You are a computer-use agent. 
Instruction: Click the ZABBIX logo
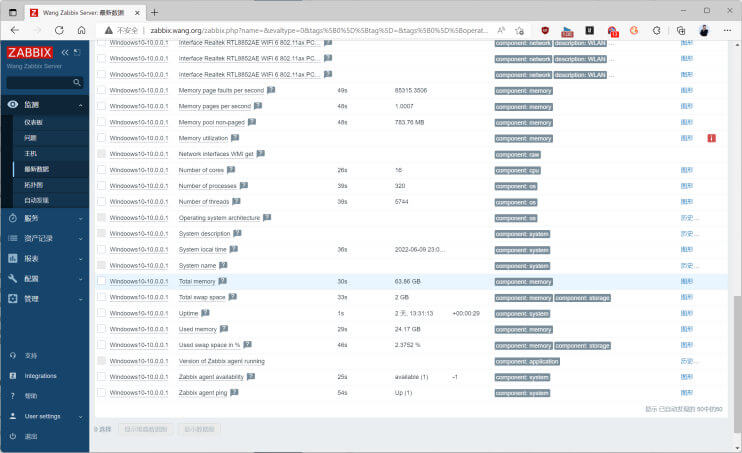point(29,53)
